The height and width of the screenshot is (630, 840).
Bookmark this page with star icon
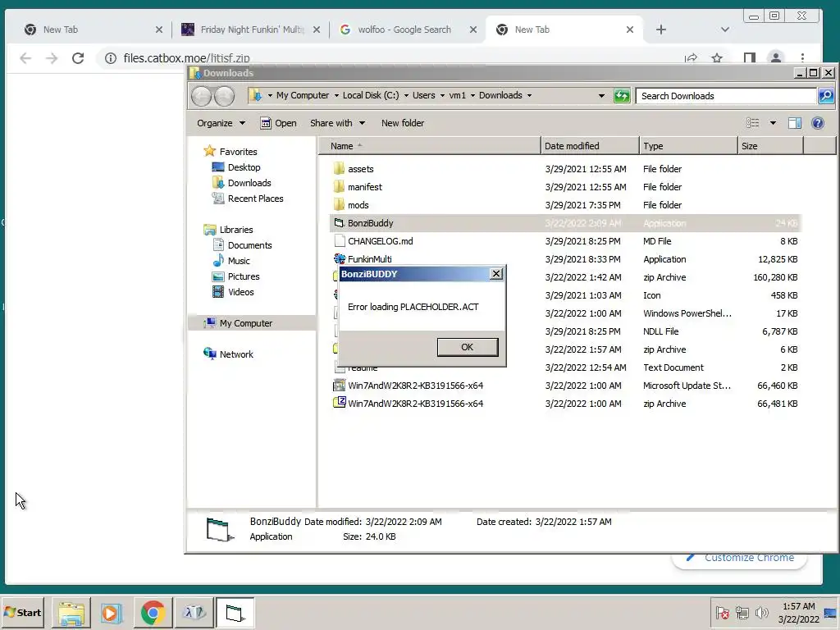tap(717, 58)
